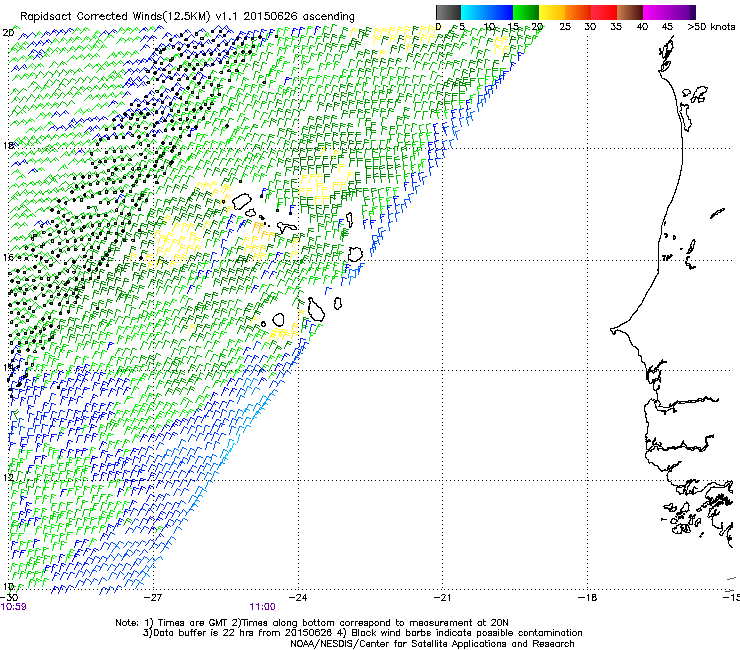Click the green 15-20 knots legend segment
The height and width of the screenshot is (650, 740).
click(526, 12)
